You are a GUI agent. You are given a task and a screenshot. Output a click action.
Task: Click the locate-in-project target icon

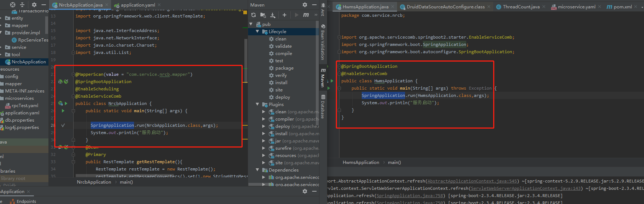[x=13, y=5]
